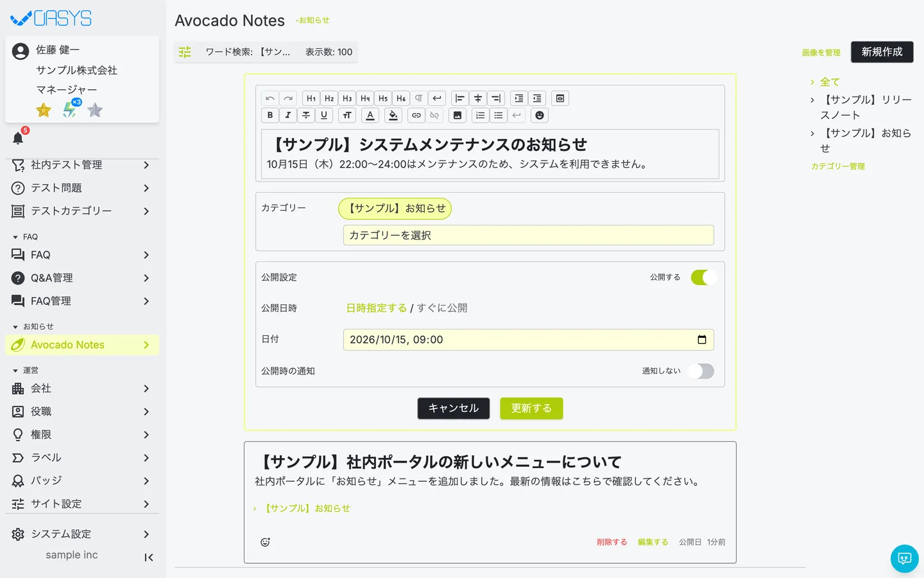Collapse the sidebar with the arrow icon

(x=149, y=557)
